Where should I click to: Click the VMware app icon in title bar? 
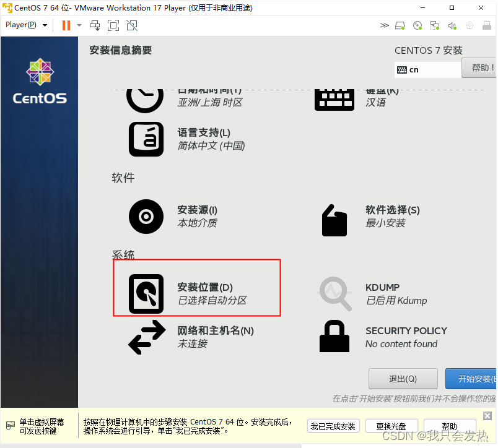click(x=7, y=7)
